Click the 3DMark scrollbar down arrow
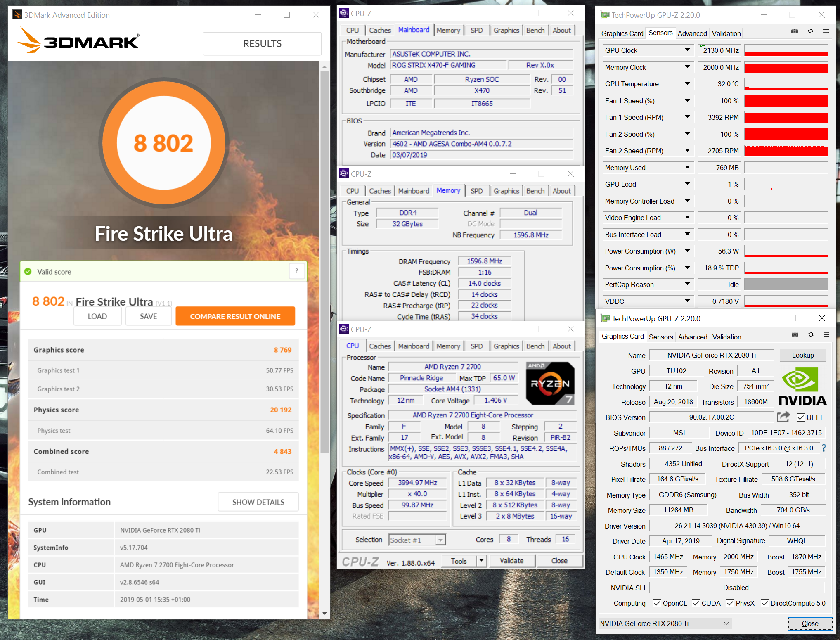 pos(324,614)
